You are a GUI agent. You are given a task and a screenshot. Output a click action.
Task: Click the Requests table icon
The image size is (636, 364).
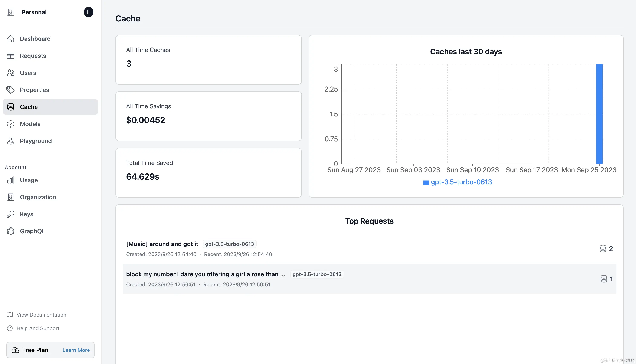tap(10, 56)
